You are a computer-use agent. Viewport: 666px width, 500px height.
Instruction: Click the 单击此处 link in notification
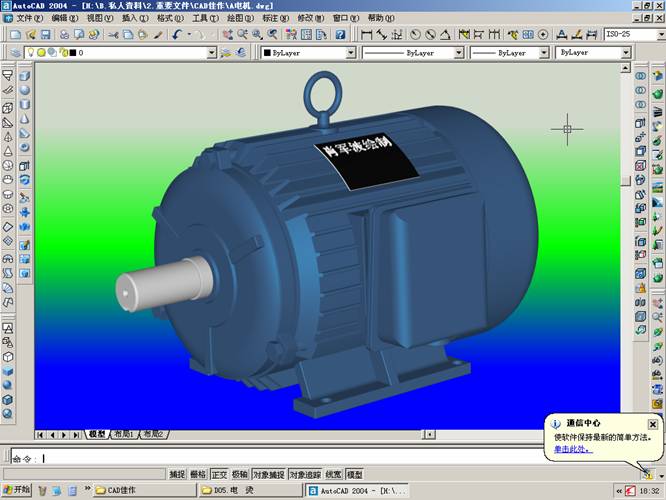[x=573, y=449]
